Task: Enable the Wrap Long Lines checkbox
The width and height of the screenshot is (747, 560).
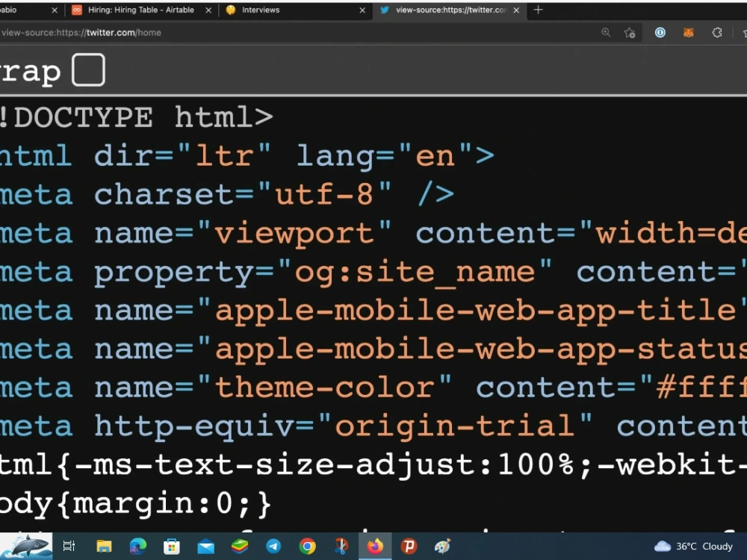Action: coord(87,69)
